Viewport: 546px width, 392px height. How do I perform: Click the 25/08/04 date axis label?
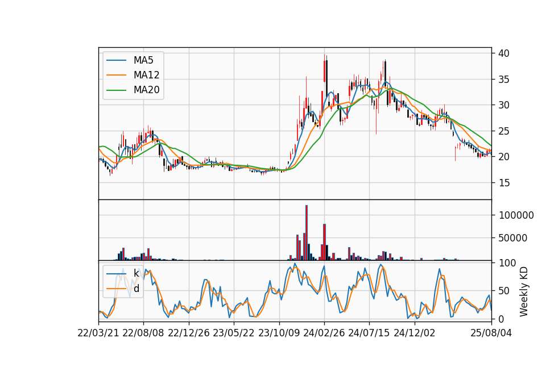[x=491, y=333]
